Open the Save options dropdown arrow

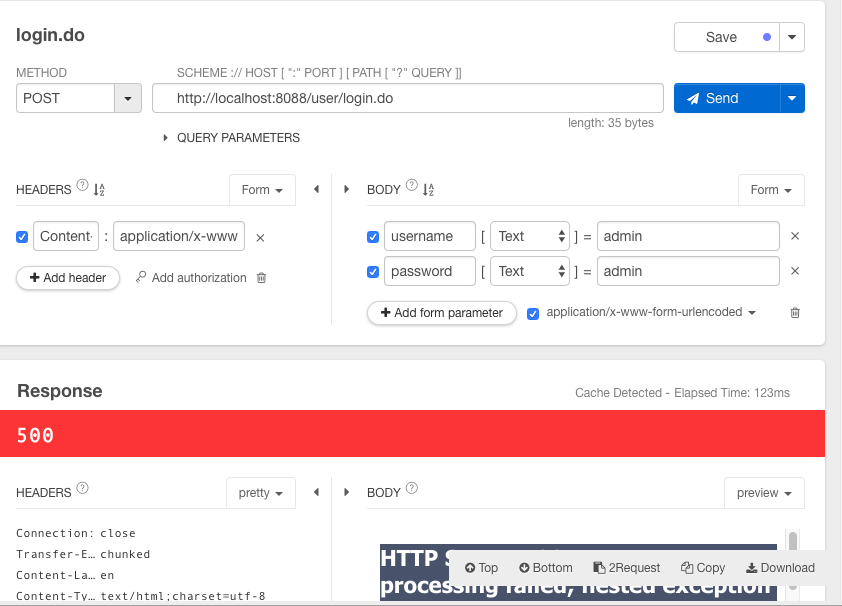[x=792, y=37]
